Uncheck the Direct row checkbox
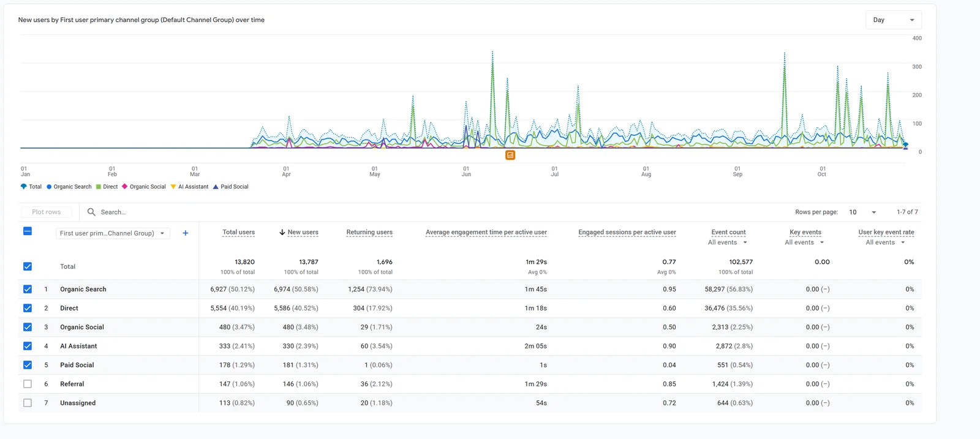The image size is (980, 439). (x=28, y=308)
